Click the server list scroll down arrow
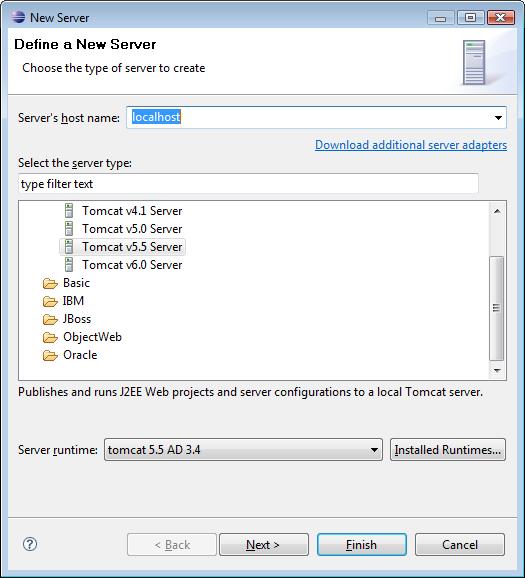Image resolution: width=525 pixels, height=578 pixels. tap(497, 370)
